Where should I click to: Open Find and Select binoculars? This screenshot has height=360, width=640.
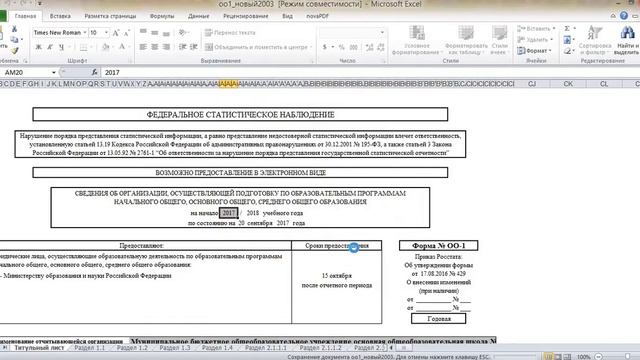point(627,40)
